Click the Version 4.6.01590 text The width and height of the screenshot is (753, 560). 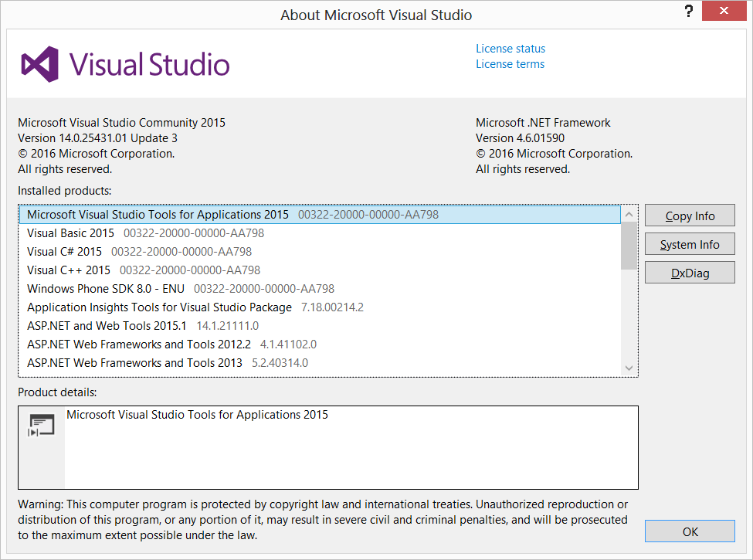click(x=520, y=138)
